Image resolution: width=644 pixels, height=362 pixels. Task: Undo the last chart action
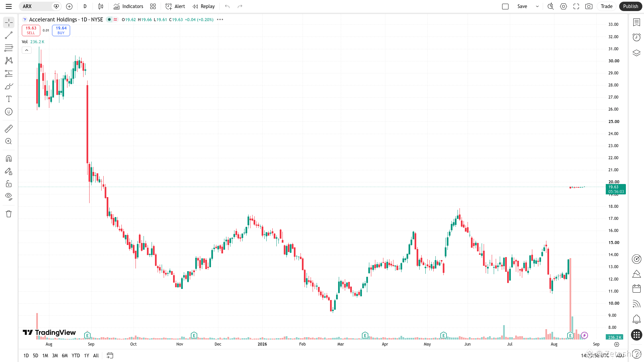(227, 6)
